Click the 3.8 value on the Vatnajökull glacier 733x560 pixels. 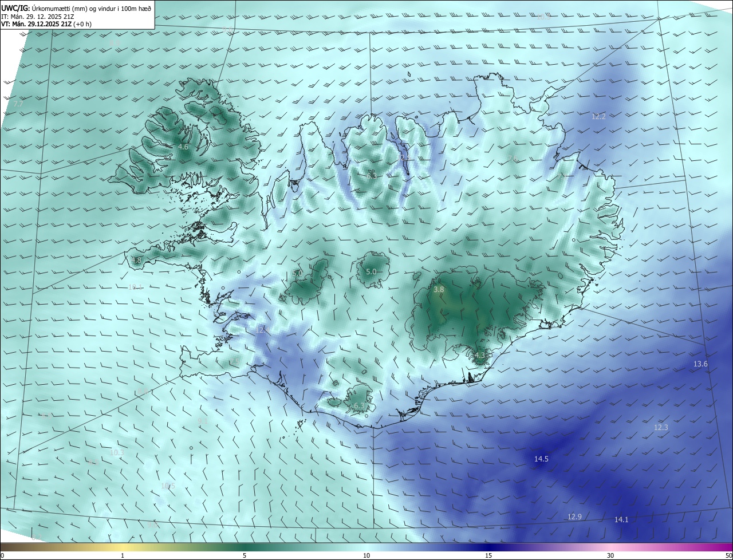439,290
